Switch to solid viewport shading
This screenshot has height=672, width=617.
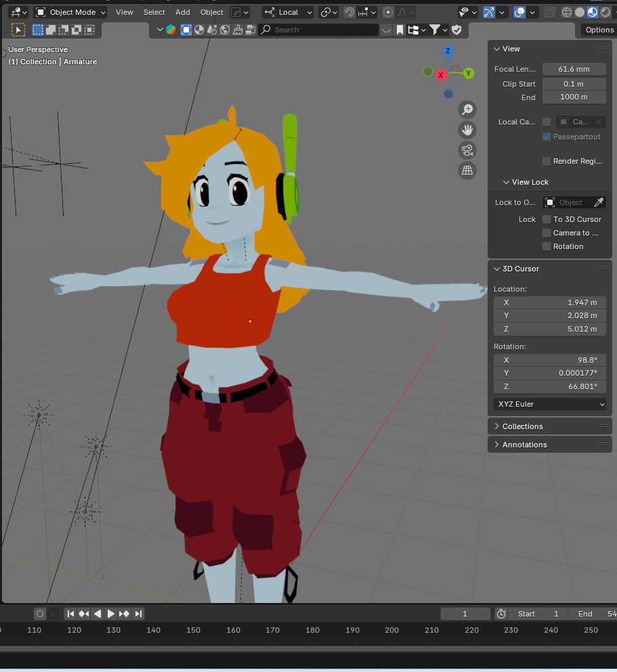(580, 12)
